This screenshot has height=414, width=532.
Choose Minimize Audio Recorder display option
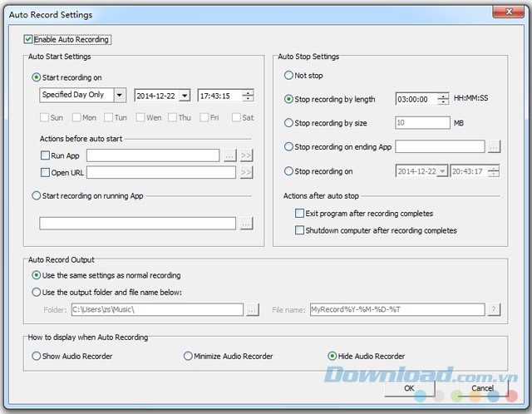click(188, 356)
